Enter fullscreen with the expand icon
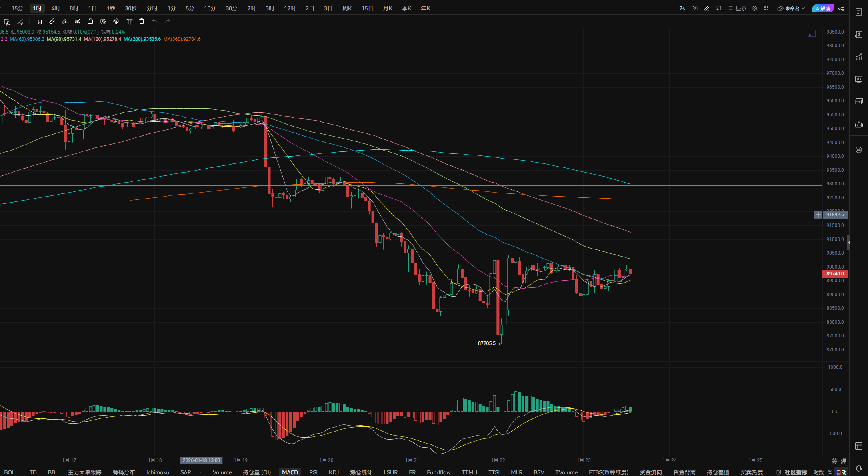This screenshot has width=868, height=476. coord(766,8)
